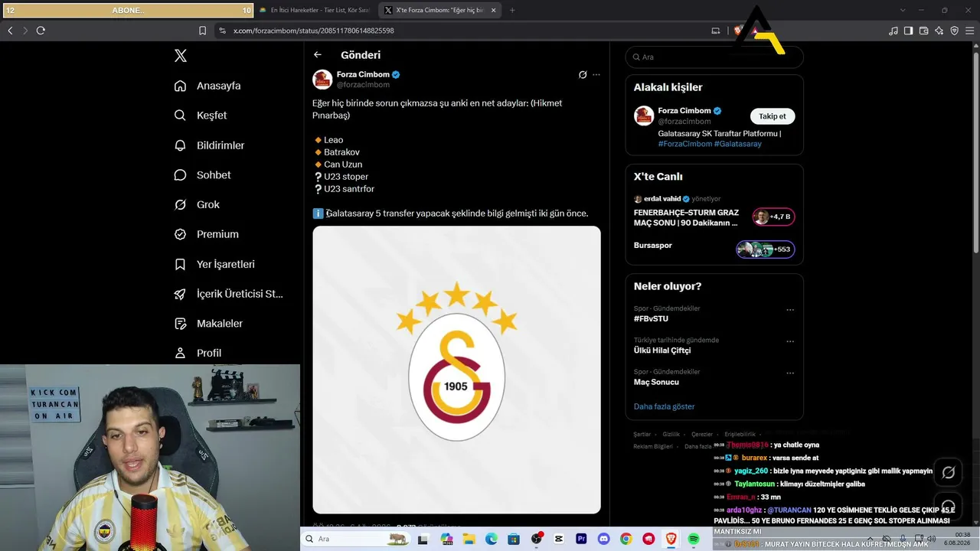Screen dimensions: 980x551
Task: Go to Keşfet explore page
Action: tap(201, 116)
